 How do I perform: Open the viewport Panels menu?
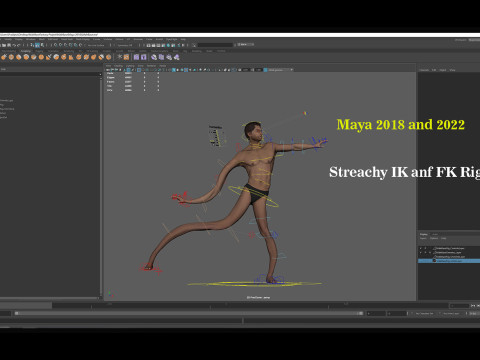pos(162,66)
